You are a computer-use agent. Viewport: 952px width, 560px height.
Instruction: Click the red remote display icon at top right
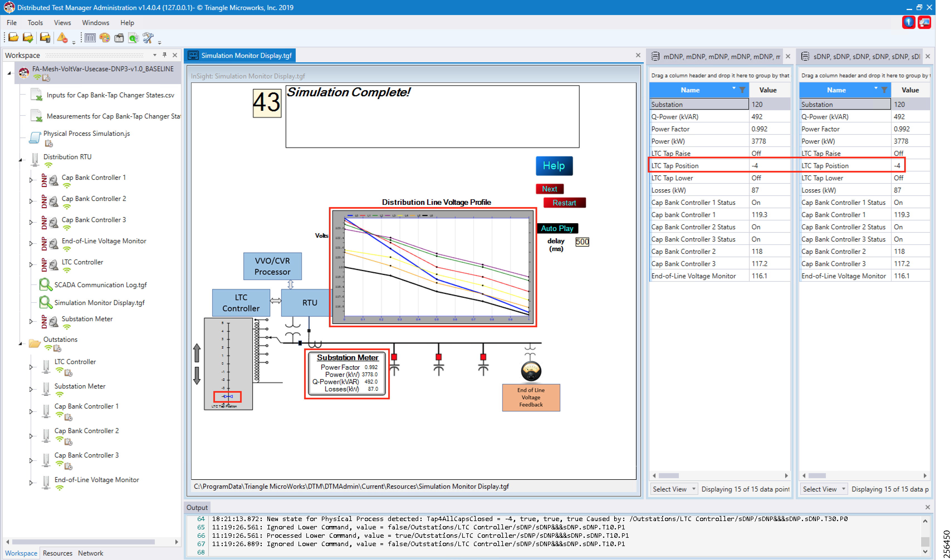924,22
